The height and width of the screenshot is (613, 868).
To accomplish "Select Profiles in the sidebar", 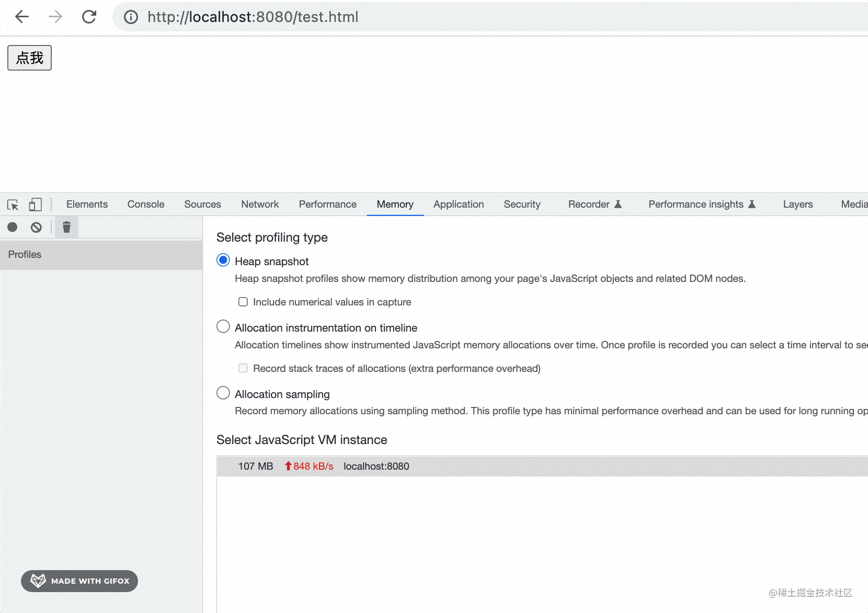I will 25,255.
